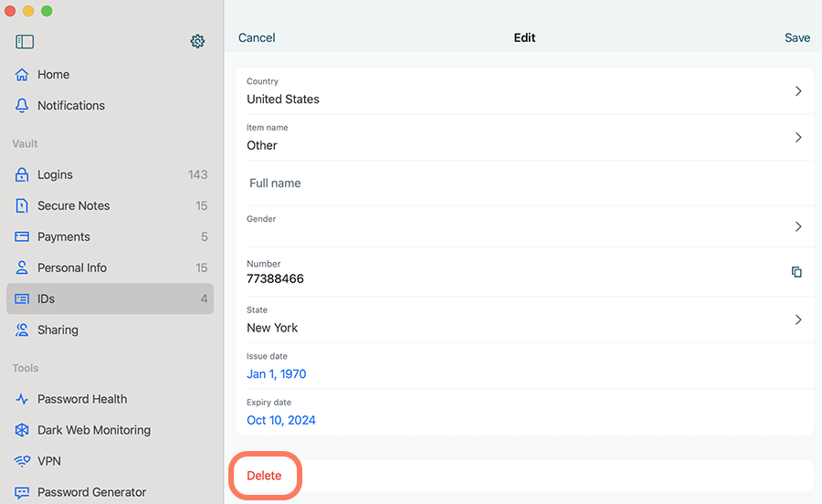Image resolution: width=822 pixels, height=504 pixels.
Task: Open settings gear icon
Action: 197,41
